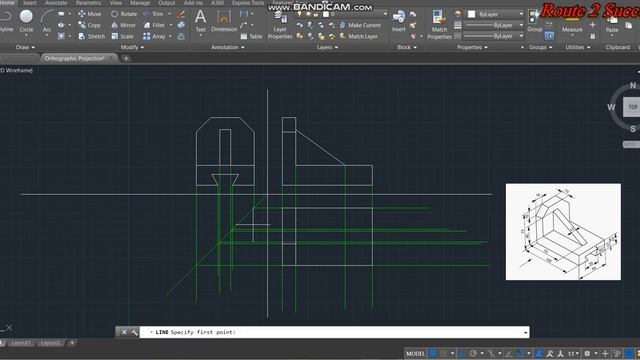Switch to Layout1 tab
Screen dimensions: 640x360
pyautogui.click(x=21, y=343)
